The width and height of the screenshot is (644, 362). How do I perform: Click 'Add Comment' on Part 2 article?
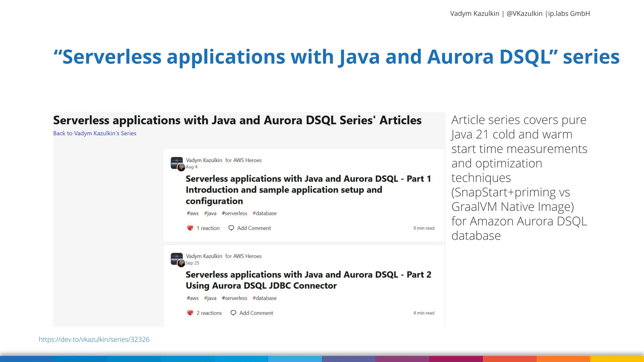click(256, 313)
